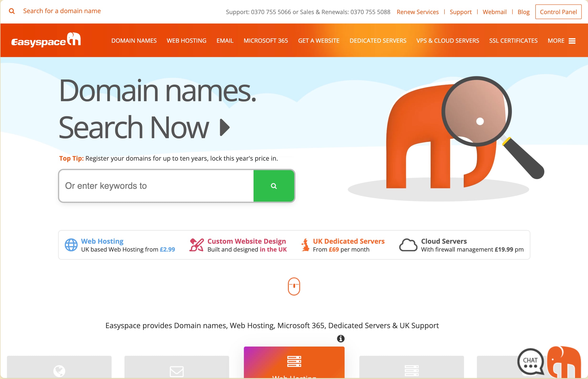Open the Support link

pos(461,12)
